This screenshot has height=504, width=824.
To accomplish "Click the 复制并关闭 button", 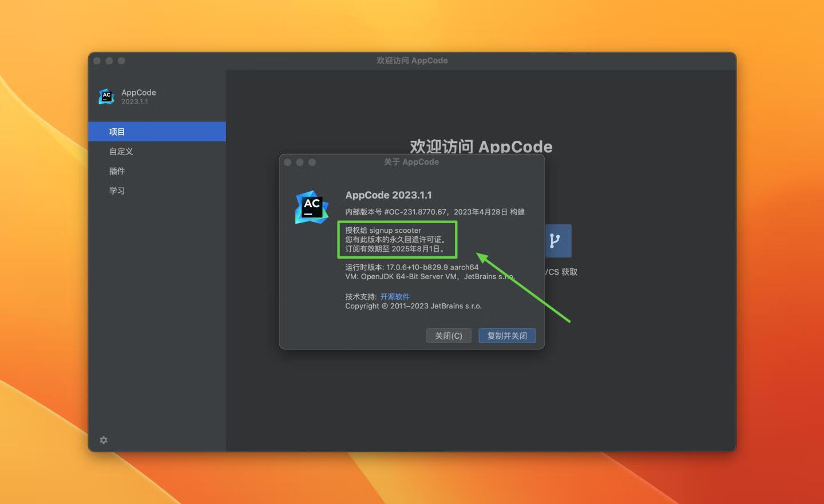I will (507, 336).
